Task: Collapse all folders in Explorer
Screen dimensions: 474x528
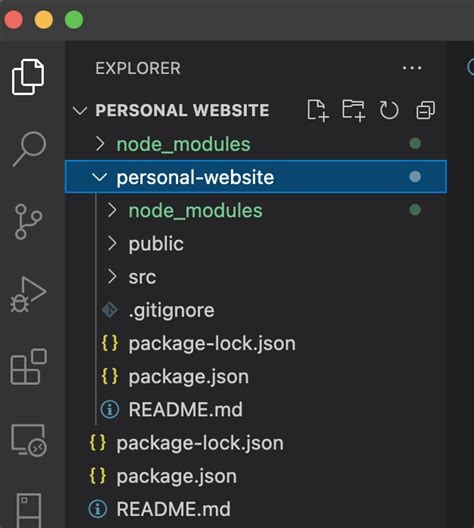Action: (426, 110)
